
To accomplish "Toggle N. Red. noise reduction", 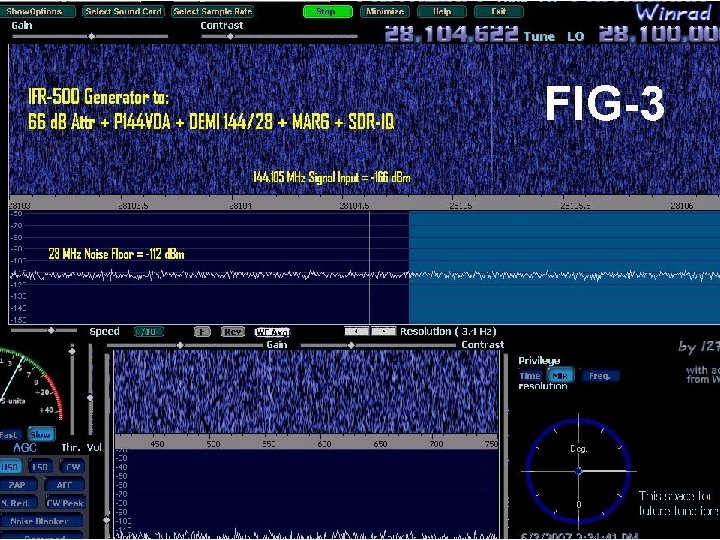I will pyautogui.click(x=17, y=503).
